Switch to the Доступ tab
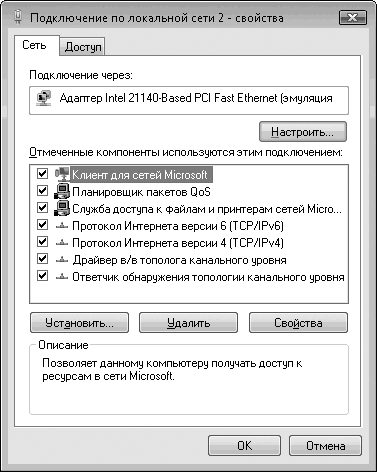The height and width of the screenshot is (472, 377). [x=83, y=47]
